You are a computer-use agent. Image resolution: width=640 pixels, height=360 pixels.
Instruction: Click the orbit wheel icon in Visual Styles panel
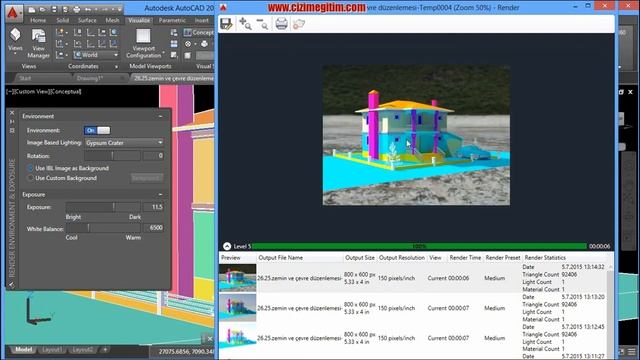click(188, 44)
